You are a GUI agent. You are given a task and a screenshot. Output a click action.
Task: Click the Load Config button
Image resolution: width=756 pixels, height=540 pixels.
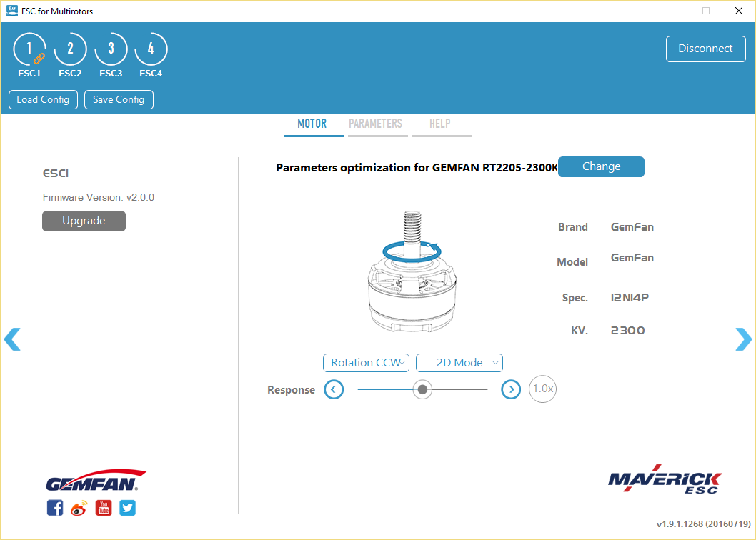pyautogui.click(x=43, y=99)
